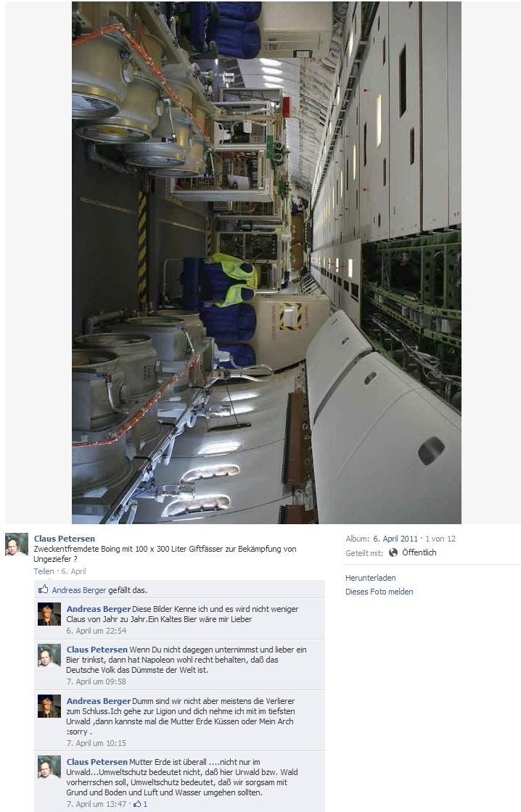Click Claus Petersen's avatar on the 09:58 comment

(49, 655)
